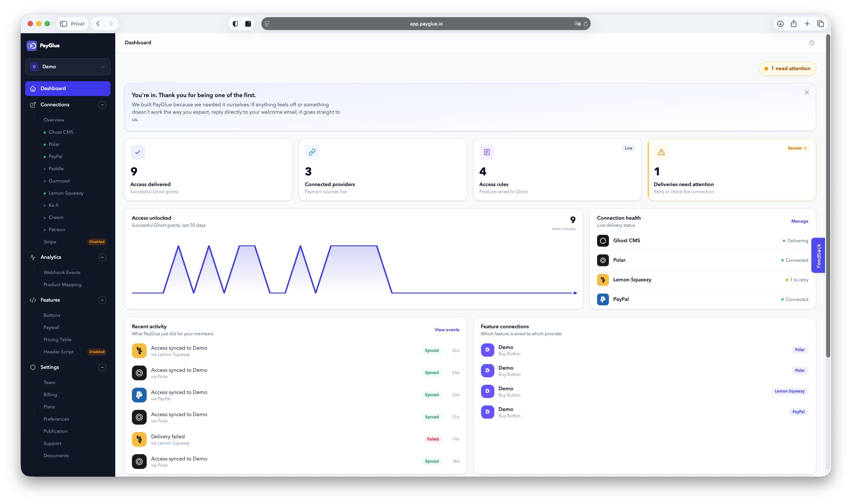The height and width of the screenshot is (504, 852).
Task: Select Stripe in the sidebar
Action: point(50,242)
